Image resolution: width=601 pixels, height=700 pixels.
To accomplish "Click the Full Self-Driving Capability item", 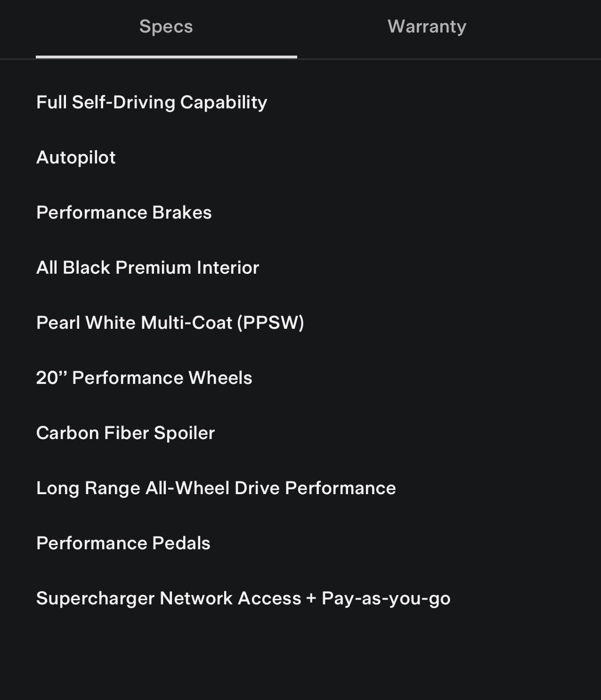I will (x=152, y=102).
